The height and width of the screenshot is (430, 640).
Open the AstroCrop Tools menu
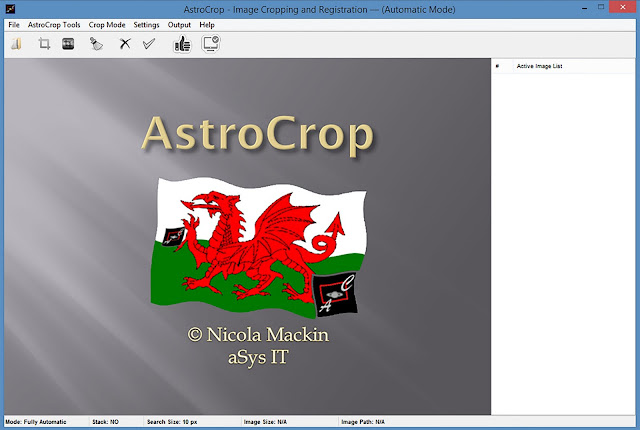[x=54, y=25]
